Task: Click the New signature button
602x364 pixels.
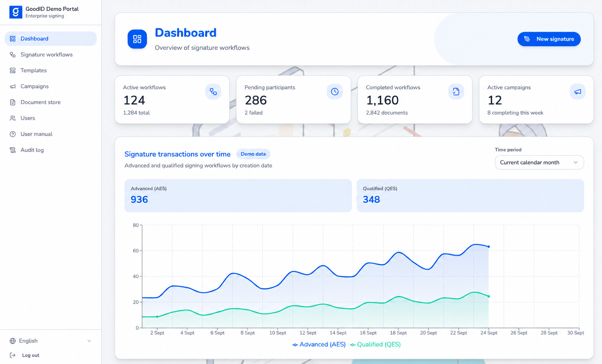Action: click(549, 39)
